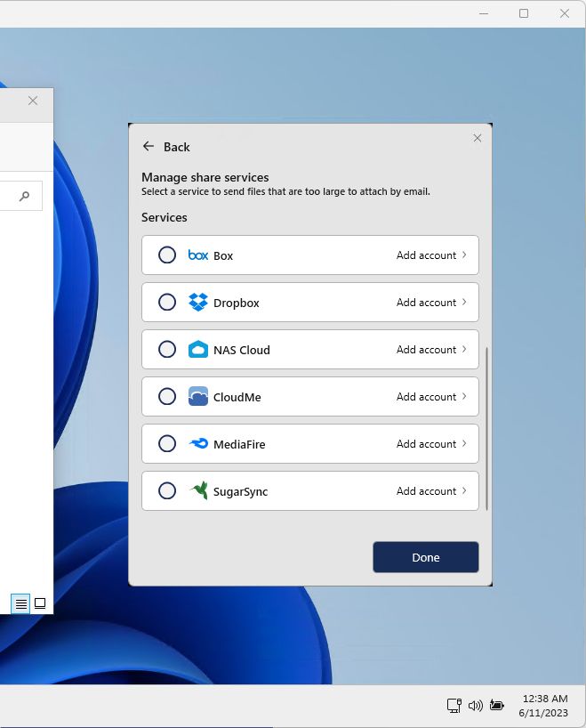Maximize the main application window
586x728 pixels.
click(x=524, y=13)
